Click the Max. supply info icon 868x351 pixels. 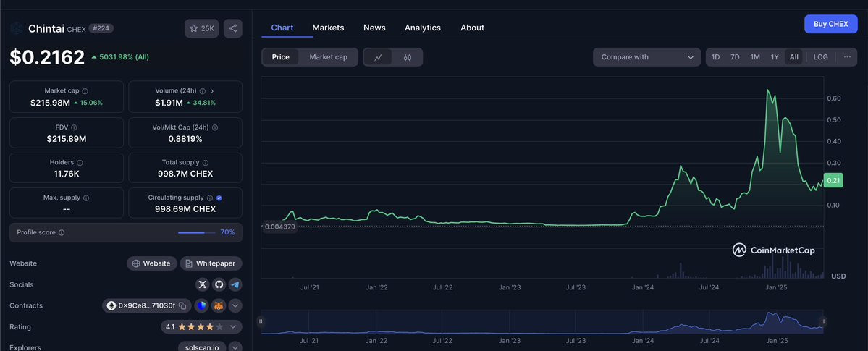tap(86, 198)
